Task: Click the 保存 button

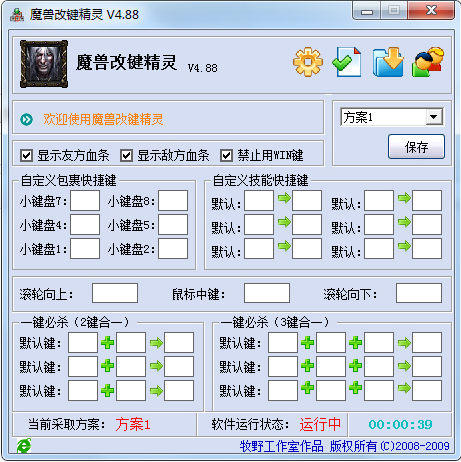Action: click(x=416, y=147)
